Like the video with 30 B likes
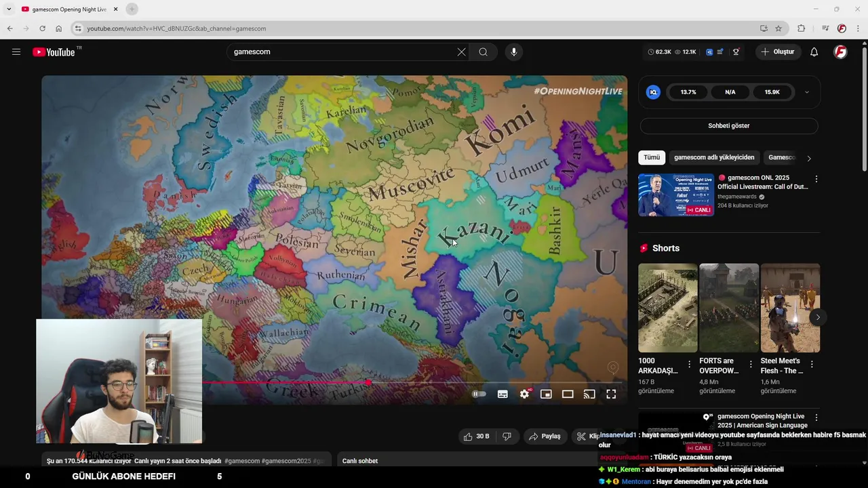 476,436
